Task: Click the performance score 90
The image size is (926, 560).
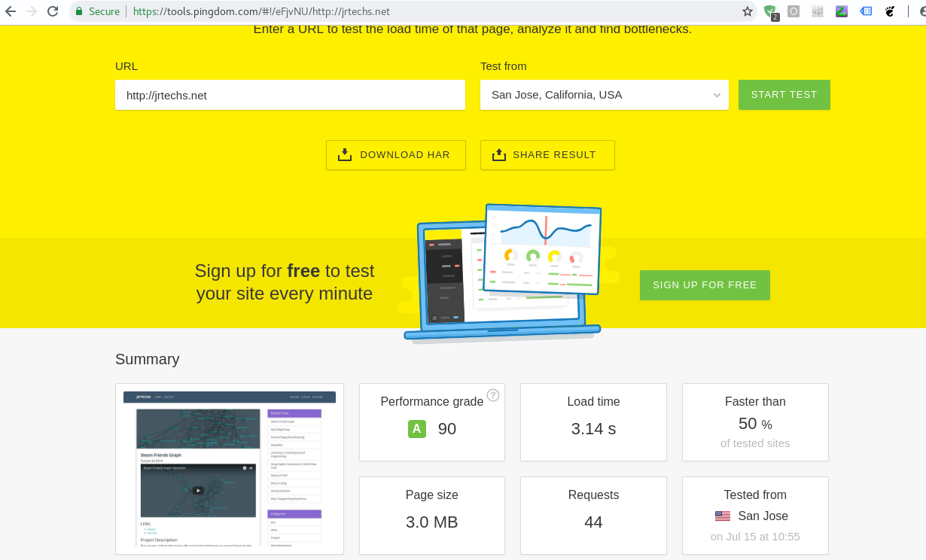Action: [447, 429]
